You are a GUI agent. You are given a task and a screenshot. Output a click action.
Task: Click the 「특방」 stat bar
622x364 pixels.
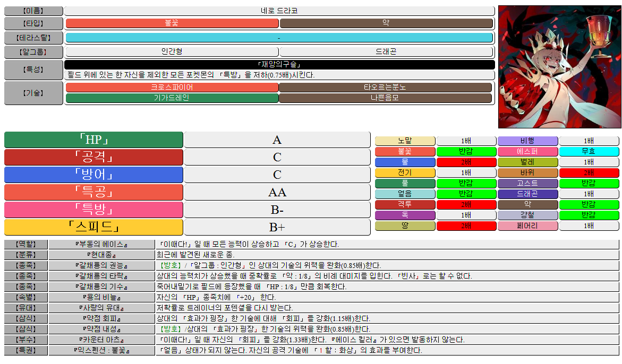coord(93,210)
